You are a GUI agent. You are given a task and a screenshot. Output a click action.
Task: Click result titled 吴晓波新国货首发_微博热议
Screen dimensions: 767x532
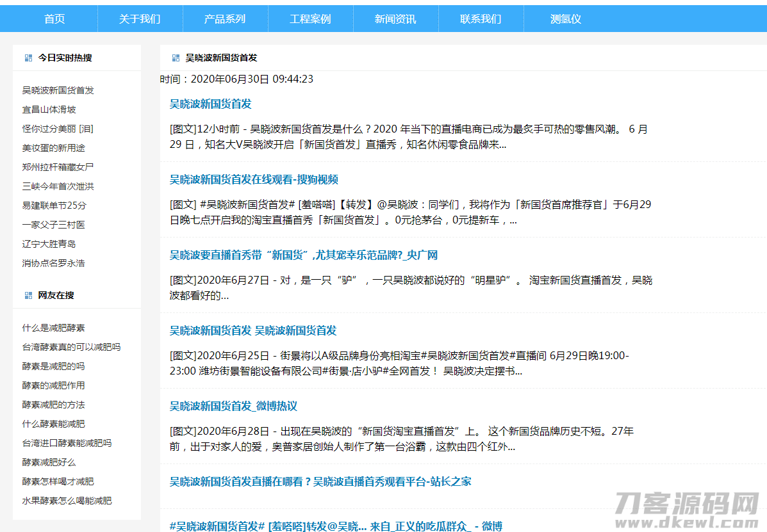233,406
